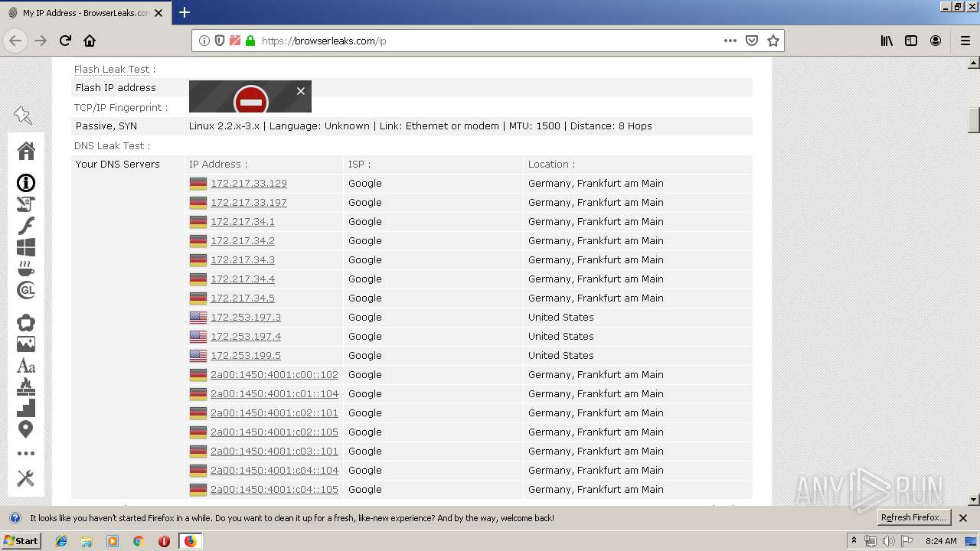Viewport: 980px width, 551px height.
Task: Toggle the Firefox sidebars view
Action: pos(911,41)
